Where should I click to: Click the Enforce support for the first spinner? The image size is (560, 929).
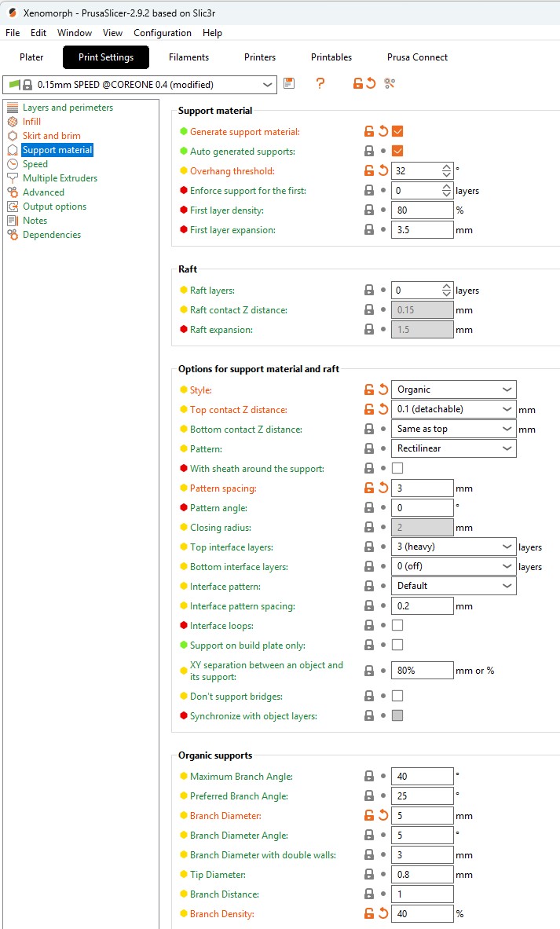[447, 190]
